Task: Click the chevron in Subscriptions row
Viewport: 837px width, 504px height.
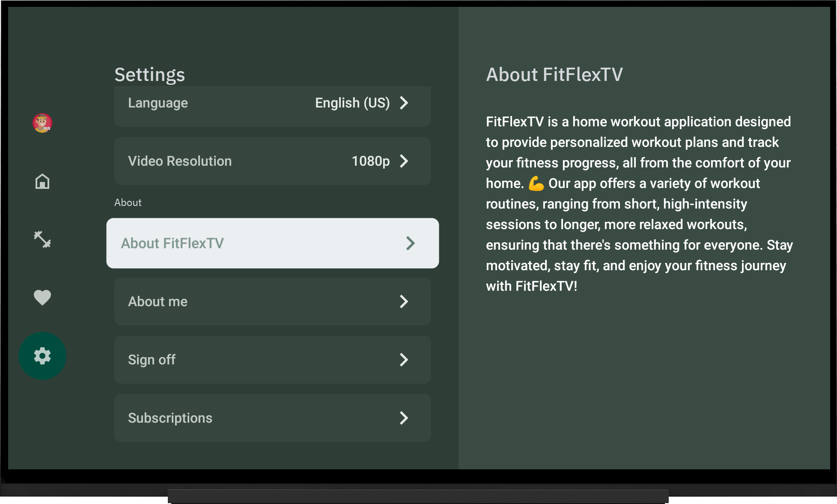Action: [404, 418]
